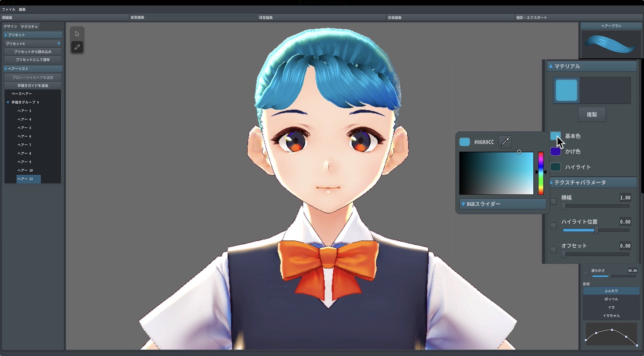
Task: Switch to the テクスチャ sub-tab
Action: coord(29,27)
